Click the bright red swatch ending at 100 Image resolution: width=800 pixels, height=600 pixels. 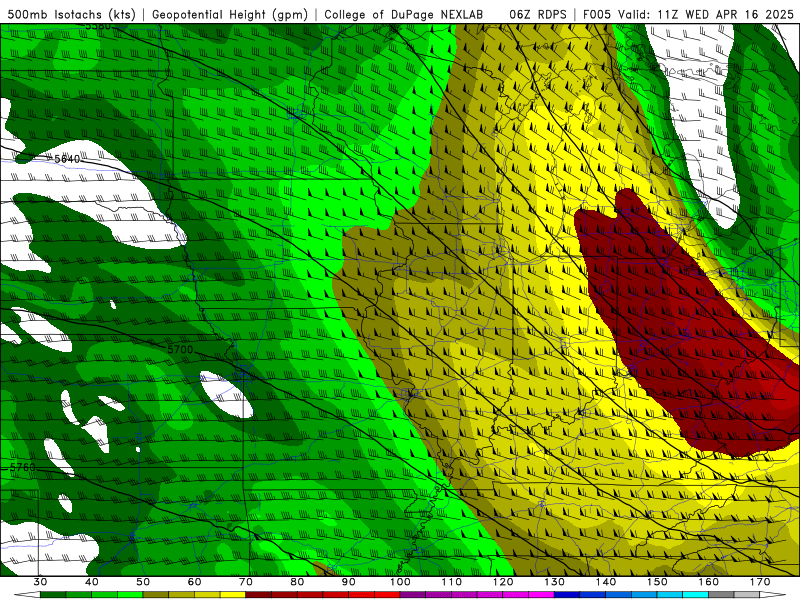[387, 595]
